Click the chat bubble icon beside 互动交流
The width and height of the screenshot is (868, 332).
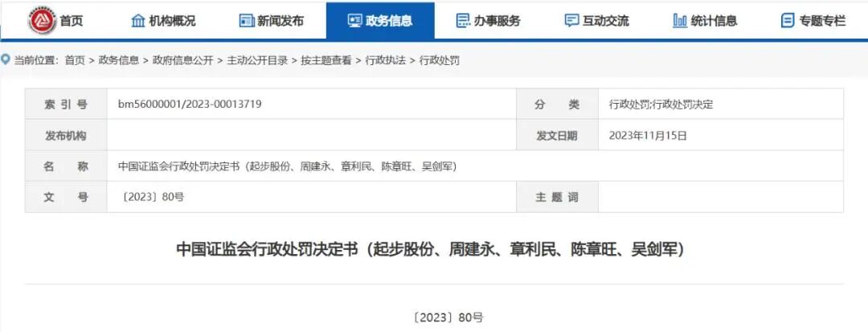click(571, 21)
